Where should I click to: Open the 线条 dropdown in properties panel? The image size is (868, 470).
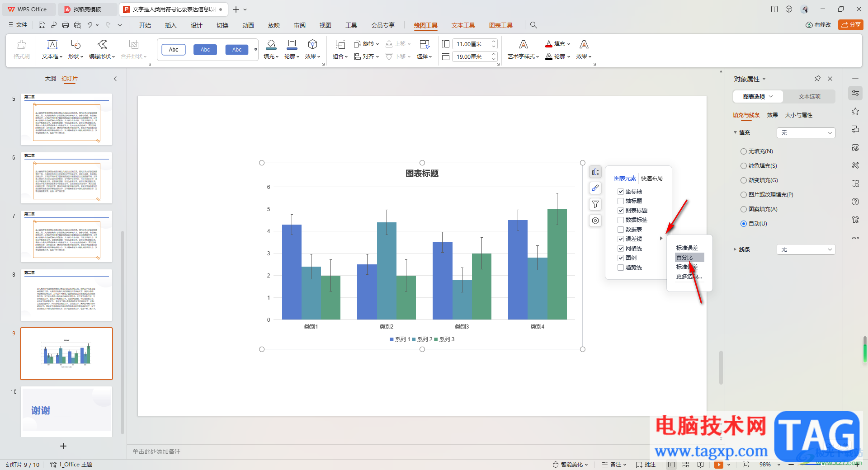pyautogui.click(x=806, y=249)
